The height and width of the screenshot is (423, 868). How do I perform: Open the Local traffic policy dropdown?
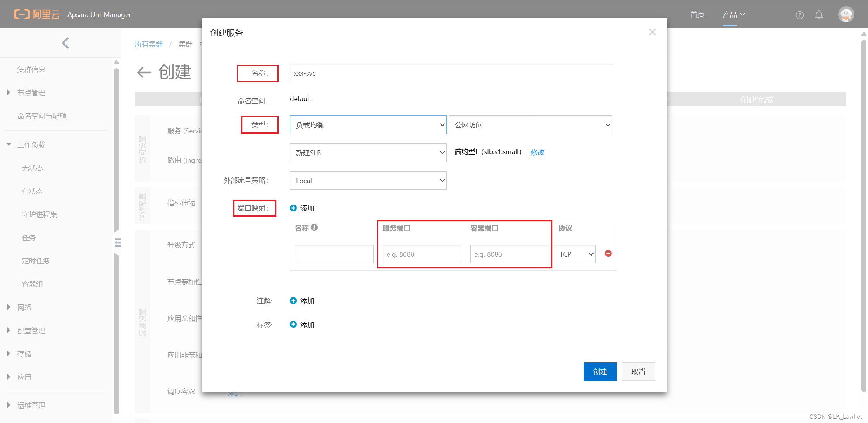point(368,181)
